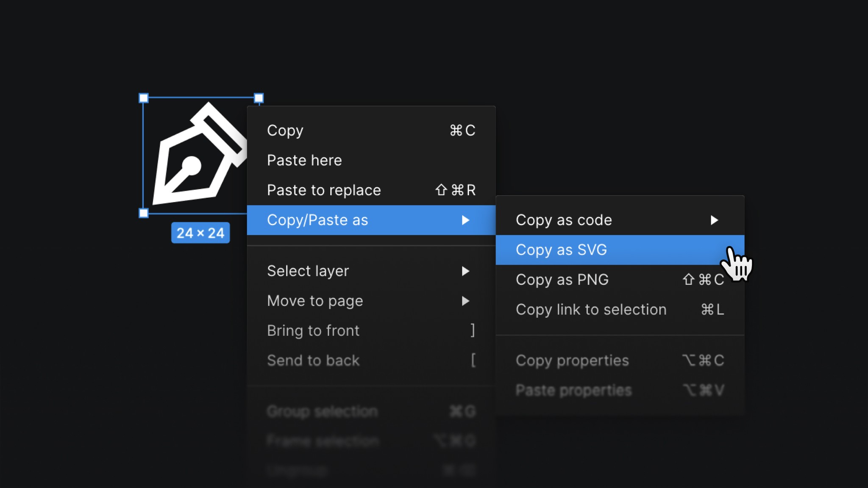
Task: Click Copy link to selection
Action: (x=591, y=310)
